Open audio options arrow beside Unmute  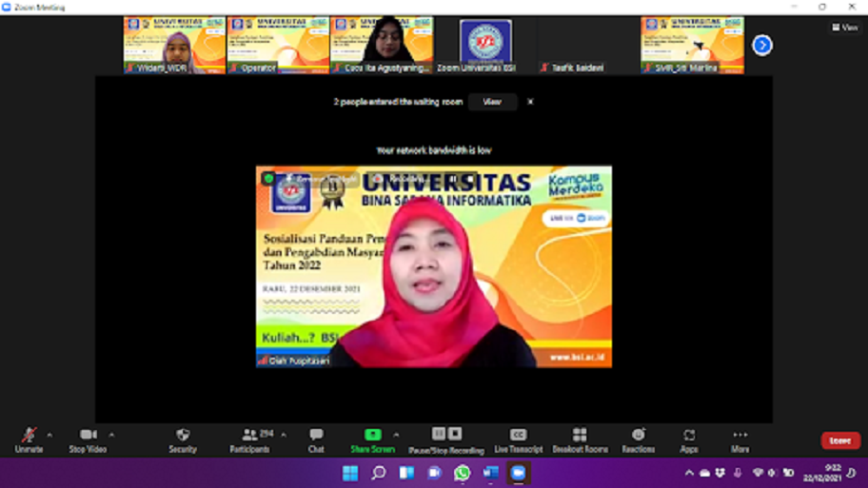49,435
